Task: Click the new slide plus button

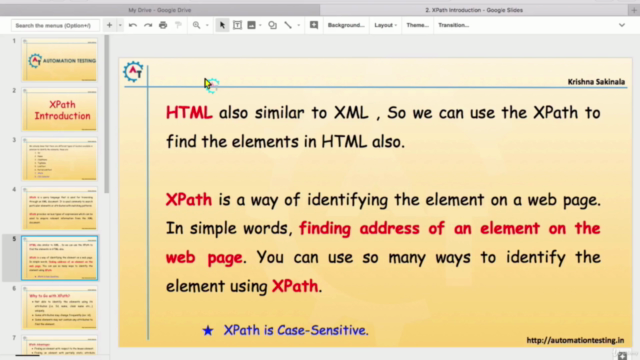Action: [109, 25]
